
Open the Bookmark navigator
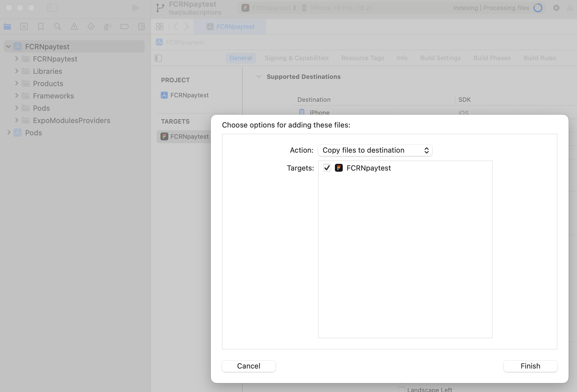[41, 27]
